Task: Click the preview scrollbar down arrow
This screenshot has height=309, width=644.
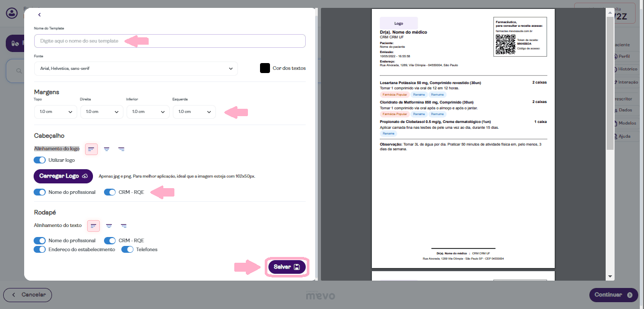Action: tap(610, 276)
